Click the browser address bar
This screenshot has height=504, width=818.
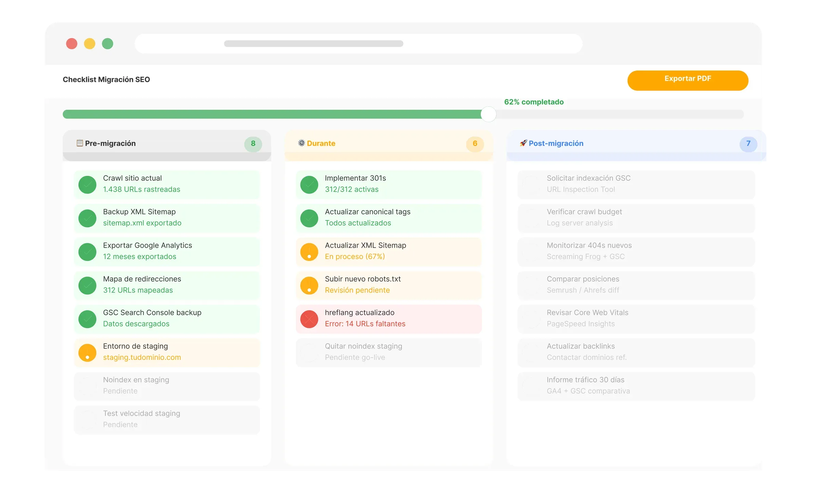pyautogui.click(x=359, y=44)
